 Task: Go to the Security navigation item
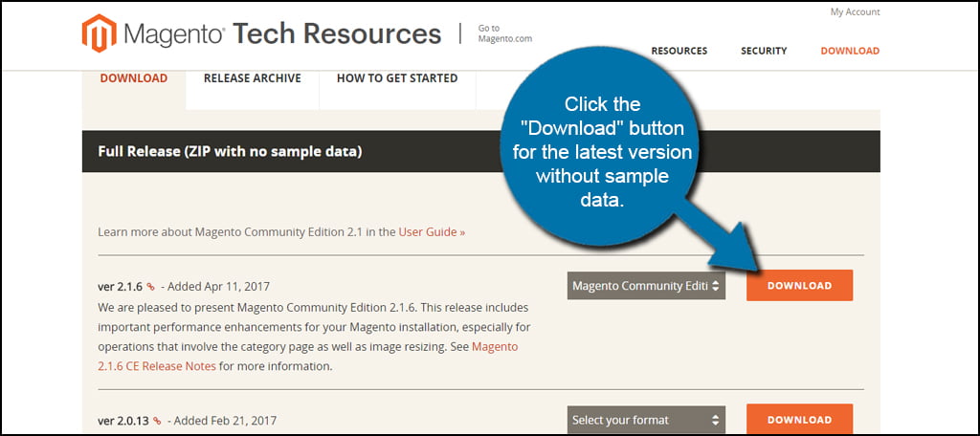pos(764,51)
